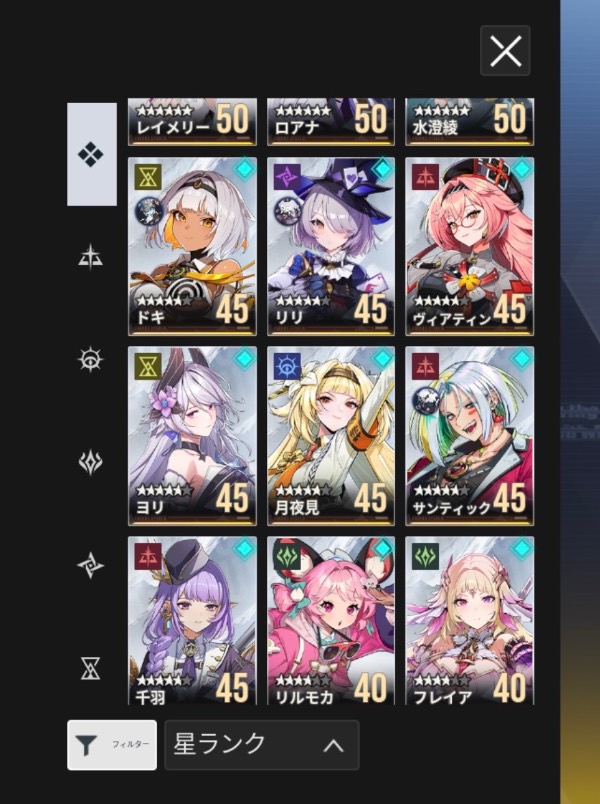This screenshot has height=804, width=600.
Task: Filter by the hourglass class icon in sidebar
Action: point(91,668)
